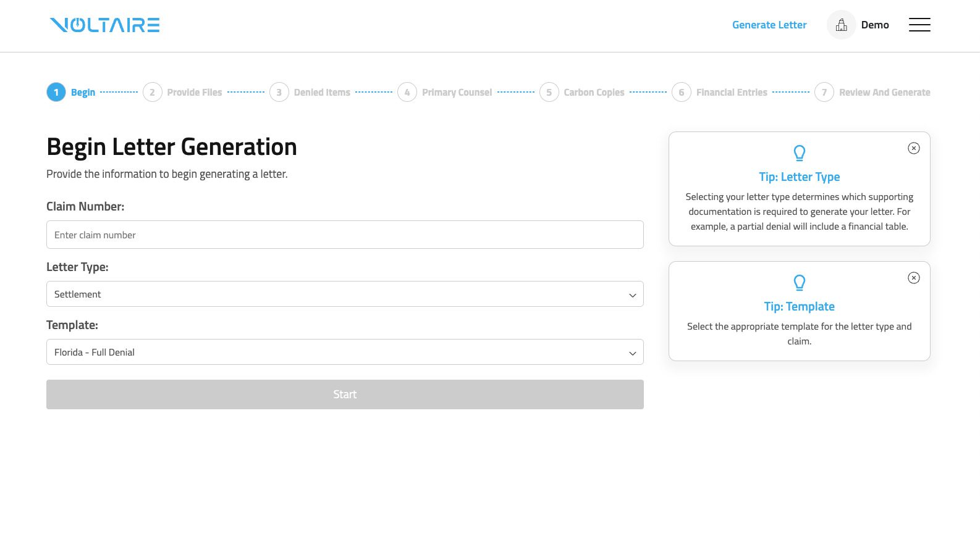Select step 1 Begin circle
Viewport: 980px width, 534px height.
(x=56, y=92)
